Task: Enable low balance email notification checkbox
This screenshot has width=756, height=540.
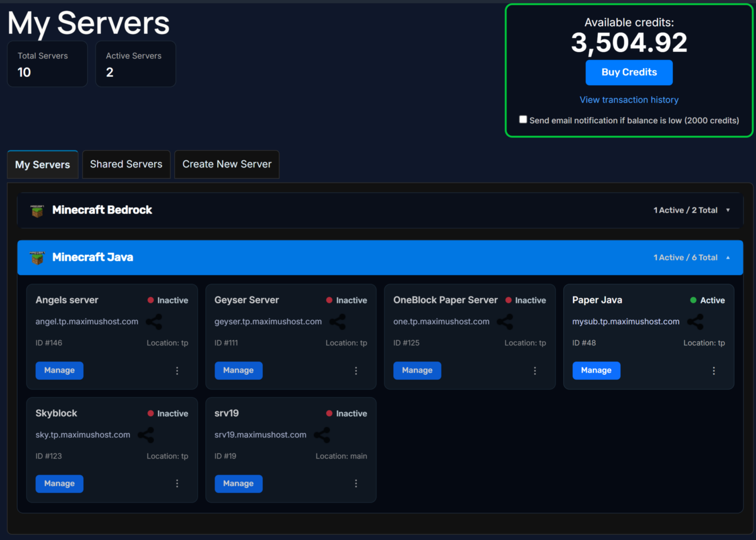Action: (x=523, y=119)
